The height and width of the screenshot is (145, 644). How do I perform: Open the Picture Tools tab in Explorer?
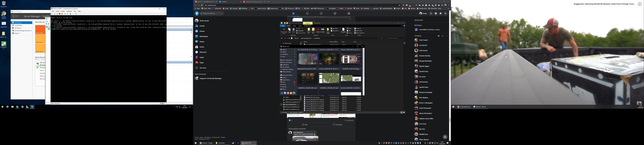coord(308,26)
